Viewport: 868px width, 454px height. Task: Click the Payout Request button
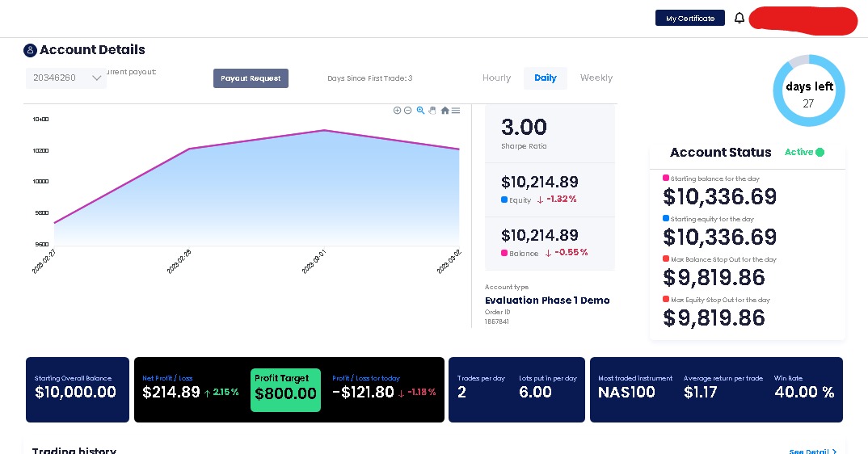[x=251, y=78]
